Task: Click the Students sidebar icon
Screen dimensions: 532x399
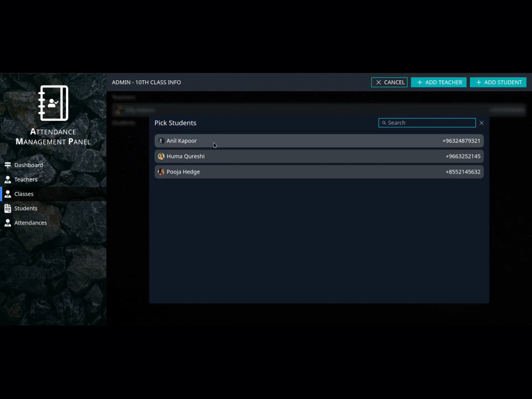Action: pyautogui.click(x=8, y=209)
